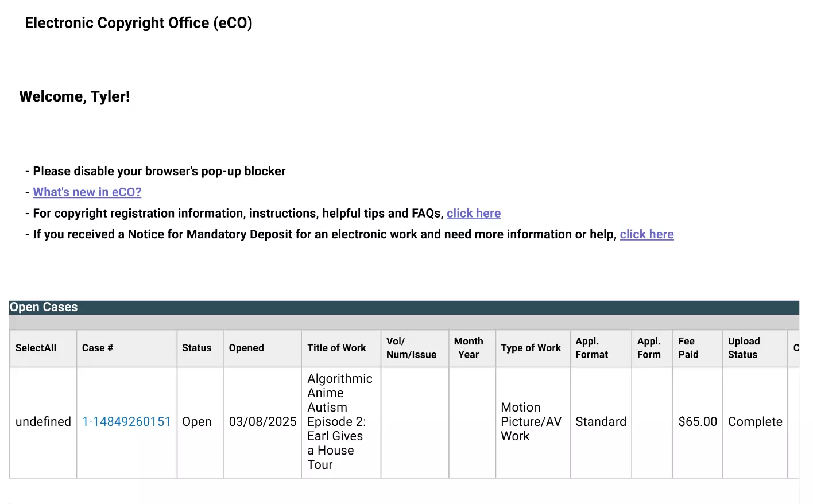Screen dimensions: 813x504
Task: Click the Vol/Num/Issue column header
Action: (x=415, y=348)
